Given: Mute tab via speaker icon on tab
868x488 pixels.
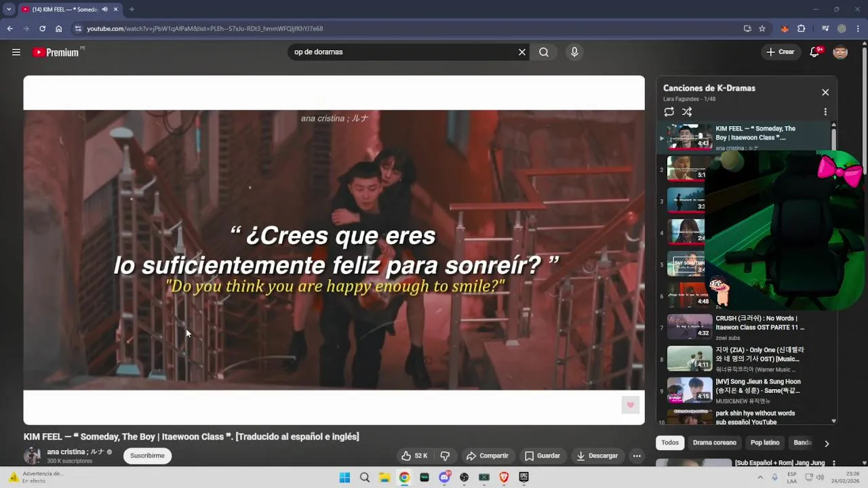Looking at the screenshot, I should pos(104,9).
